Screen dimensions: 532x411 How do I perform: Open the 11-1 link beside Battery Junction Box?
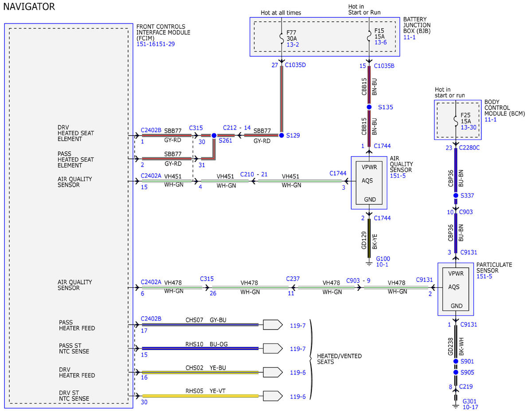[x=409, y=39]
